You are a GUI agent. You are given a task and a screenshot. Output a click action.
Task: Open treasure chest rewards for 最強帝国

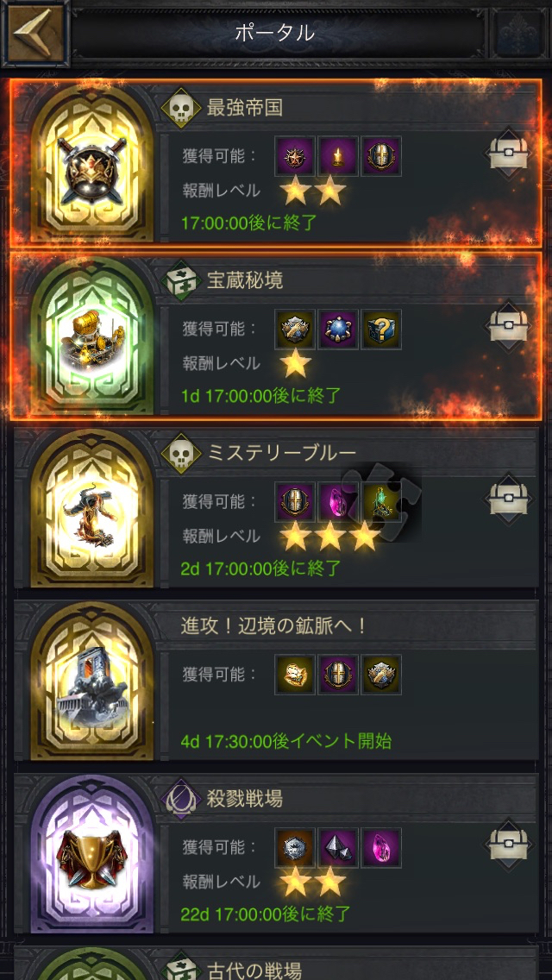pos(509,154)
